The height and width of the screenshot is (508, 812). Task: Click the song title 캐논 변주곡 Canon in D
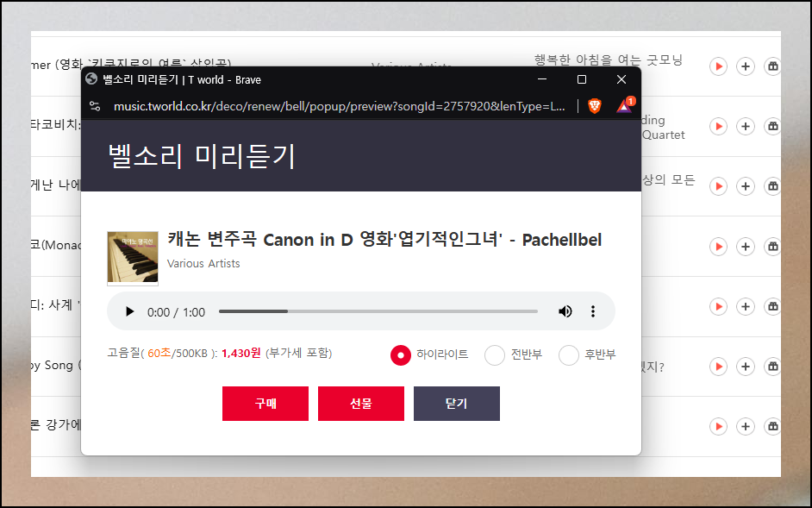[384, 240]
